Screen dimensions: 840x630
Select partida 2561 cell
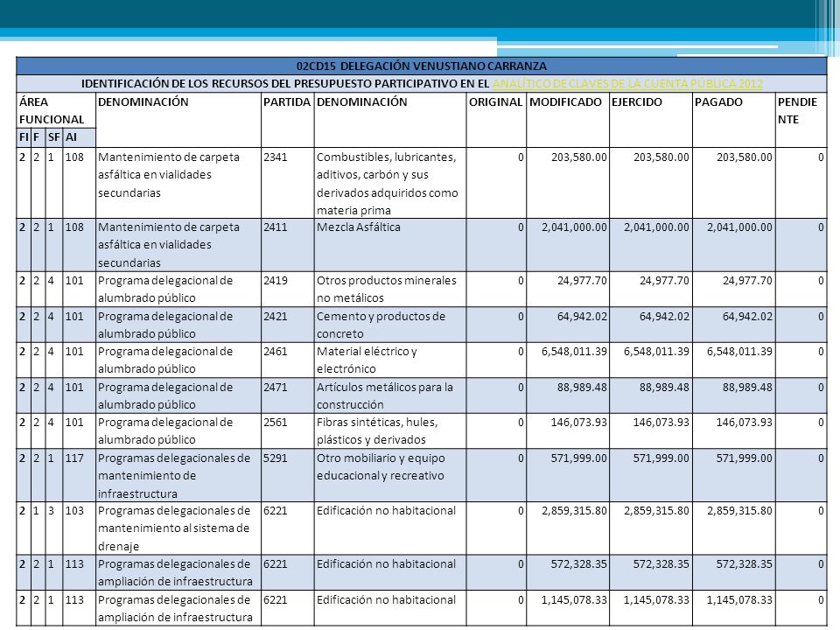(288, 430)
